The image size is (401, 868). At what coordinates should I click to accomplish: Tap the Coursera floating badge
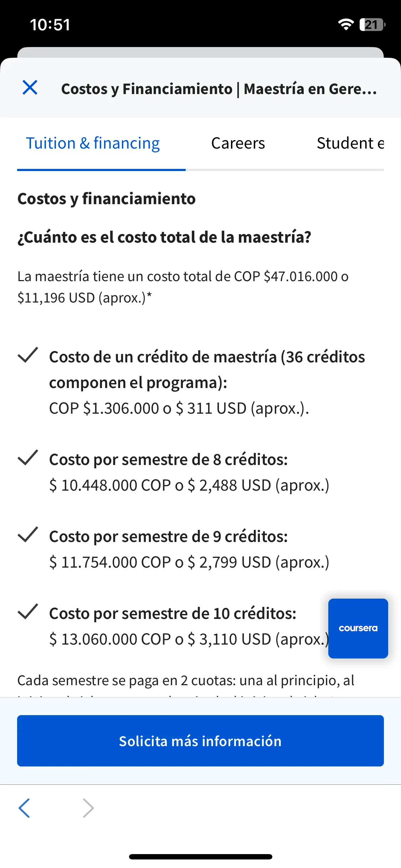pos(358,628)
